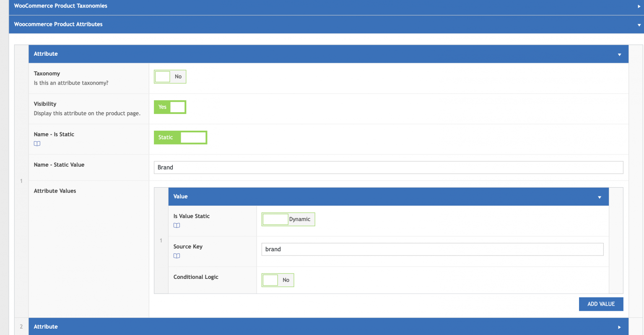Click the 'Is Value Static' label text

click(x=192, y=216)
